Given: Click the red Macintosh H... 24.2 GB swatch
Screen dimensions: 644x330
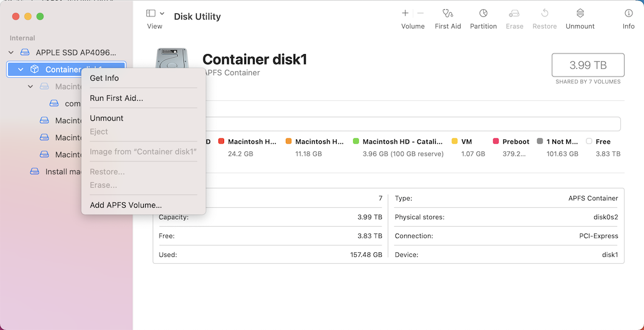Looking at the screenshot, I should tap(222, 142).
